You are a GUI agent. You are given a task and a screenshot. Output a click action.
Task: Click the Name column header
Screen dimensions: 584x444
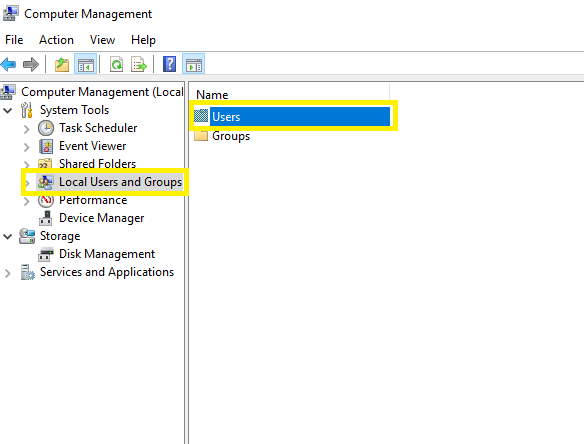pos(289,94)
